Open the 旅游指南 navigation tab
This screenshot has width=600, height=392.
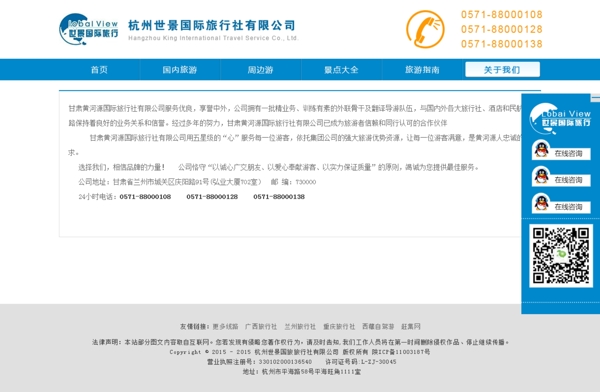pos(422,70)
